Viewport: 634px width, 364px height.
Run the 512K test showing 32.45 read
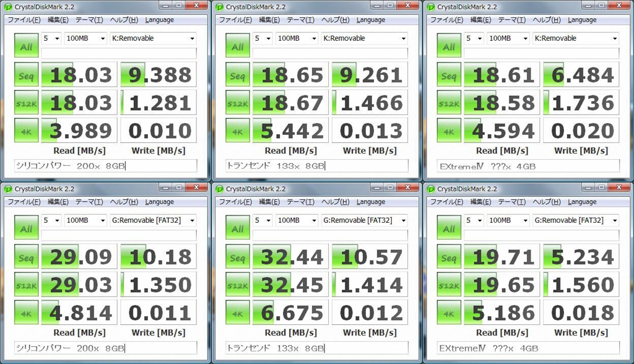[x=238, y=284]
